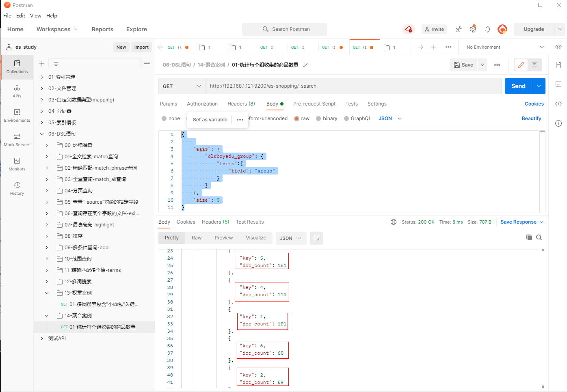Select the GraphQL body type radio
This screenshot has width=567, height=392.
pos(346,118)
